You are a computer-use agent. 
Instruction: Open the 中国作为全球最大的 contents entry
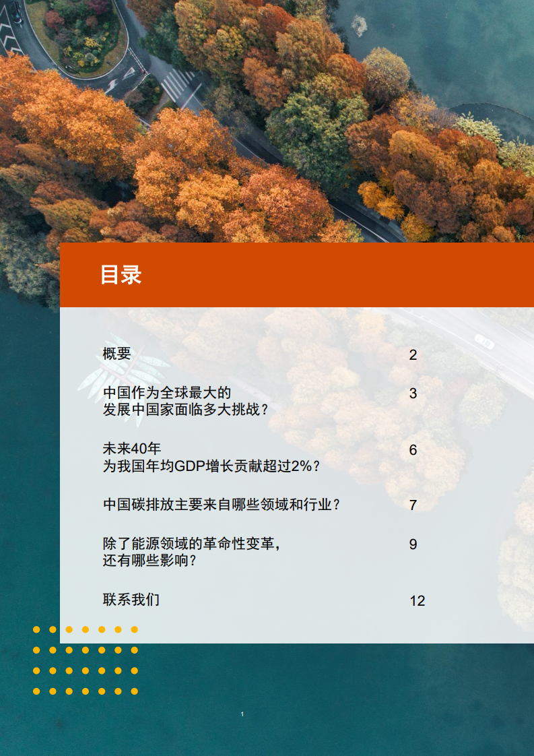[167, 393]
